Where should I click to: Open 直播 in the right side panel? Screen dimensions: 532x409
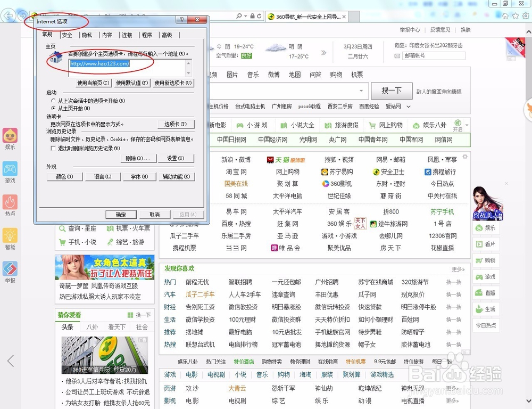[486, 293]
